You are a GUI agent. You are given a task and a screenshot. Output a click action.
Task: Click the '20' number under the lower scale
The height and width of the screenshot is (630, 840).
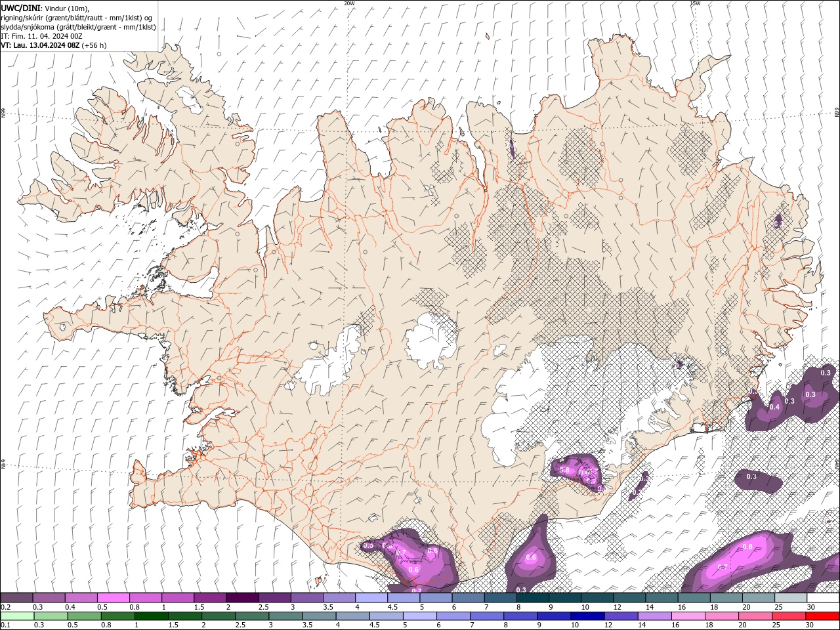pos(744,624)
